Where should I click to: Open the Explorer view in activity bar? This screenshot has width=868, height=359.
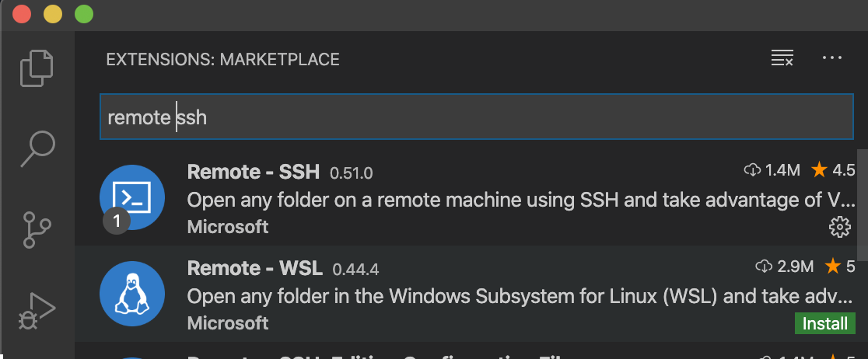(x=37, y=68)
